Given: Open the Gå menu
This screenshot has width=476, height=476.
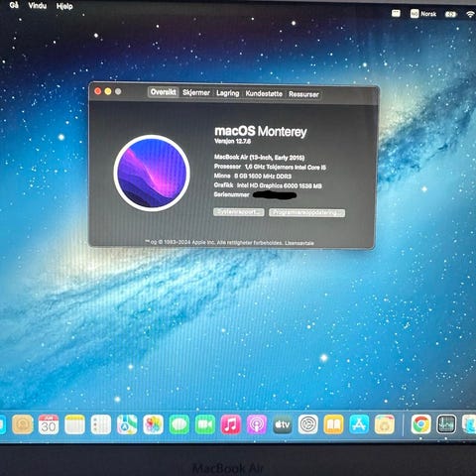Looking at the screenshot, I should click(x=14, y=5).
